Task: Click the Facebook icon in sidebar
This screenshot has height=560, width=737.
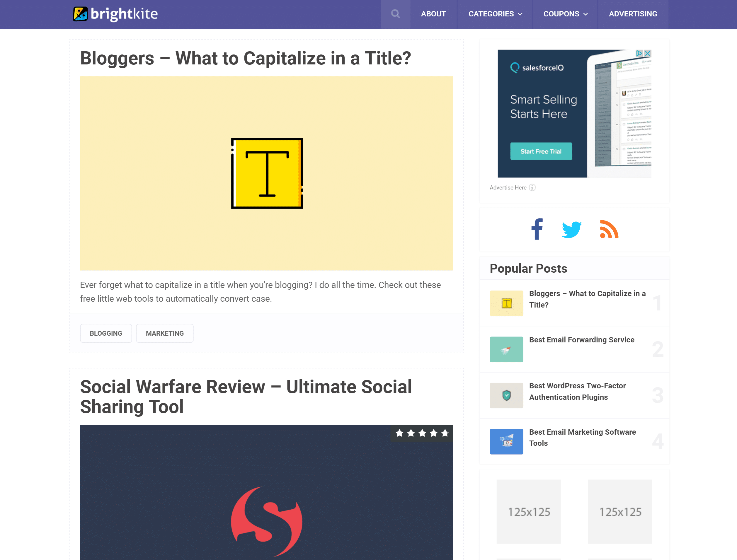Action: pyautogui.click(x=536, y=229)
